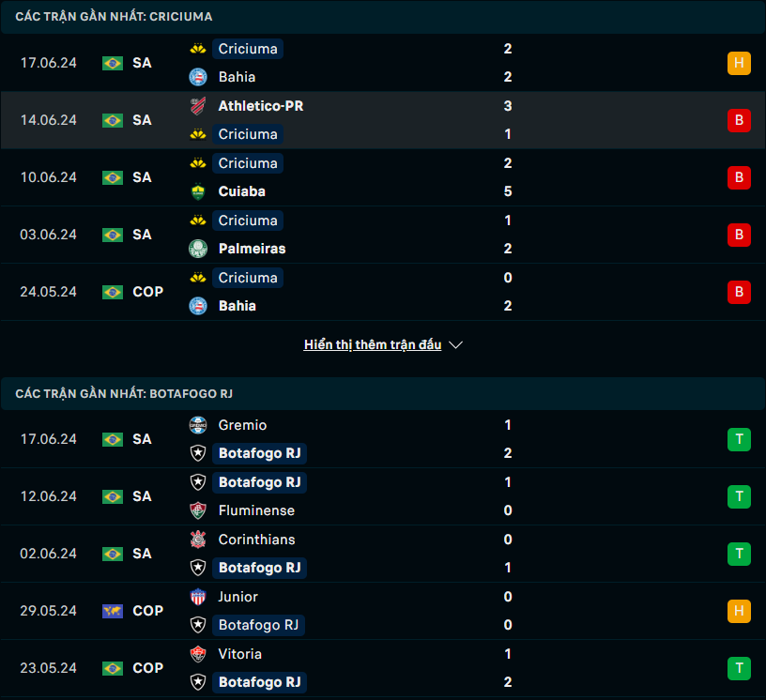Viewport: 766px width, 700px height.
Task: Click the T win badge for Vitoria match
Action: [x=739, y=668]
